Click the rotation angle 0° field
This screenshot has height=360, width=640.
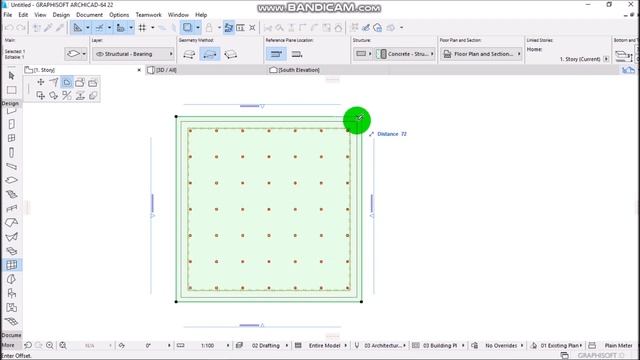pos(149,345)
